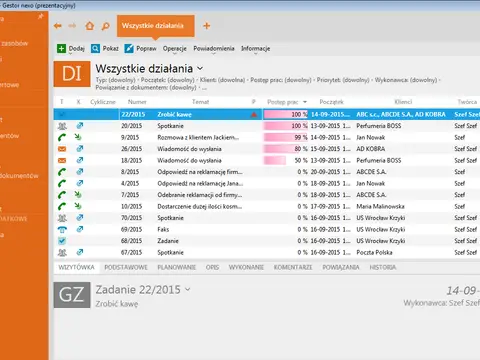The width and height of the screenshot is (480, 360).
Task: Click the Popraw button label
Action: click(146, 49)
